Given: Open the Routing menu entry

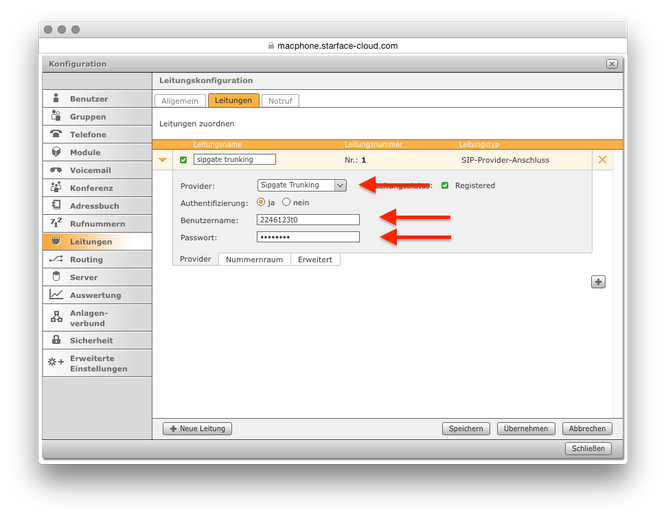Looking at the screenshot, I should pos(97,259).
